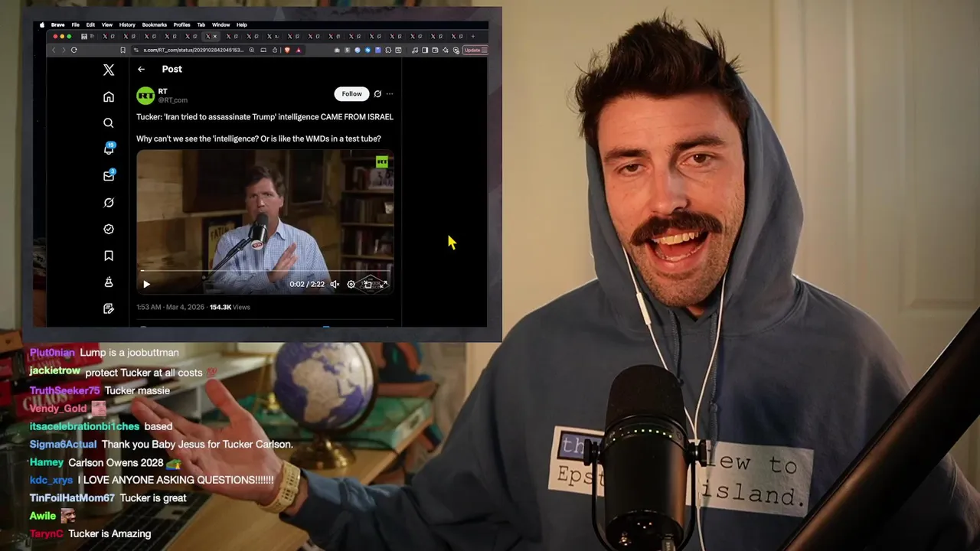The height and width of the screenshot is (551, 980).
Task: Click chat username Plut0nian
Action: coord(52,353)
